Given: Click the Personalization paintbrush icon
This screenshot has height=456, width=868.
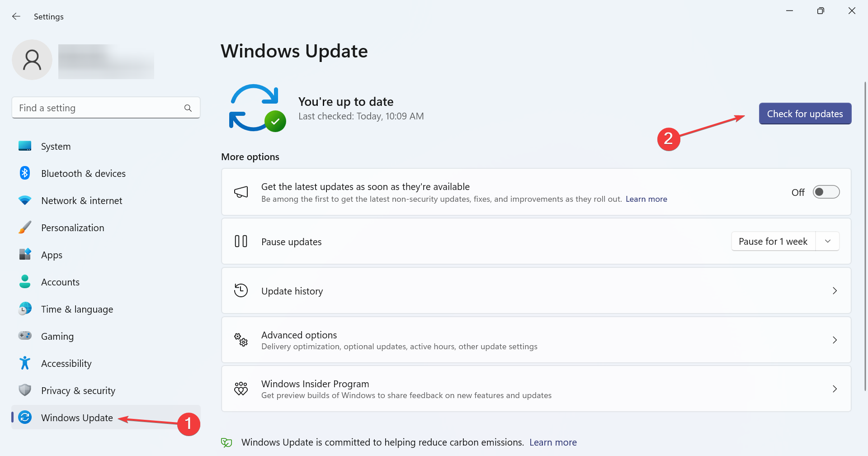Looking at the screenshot, I should [25, 227].
